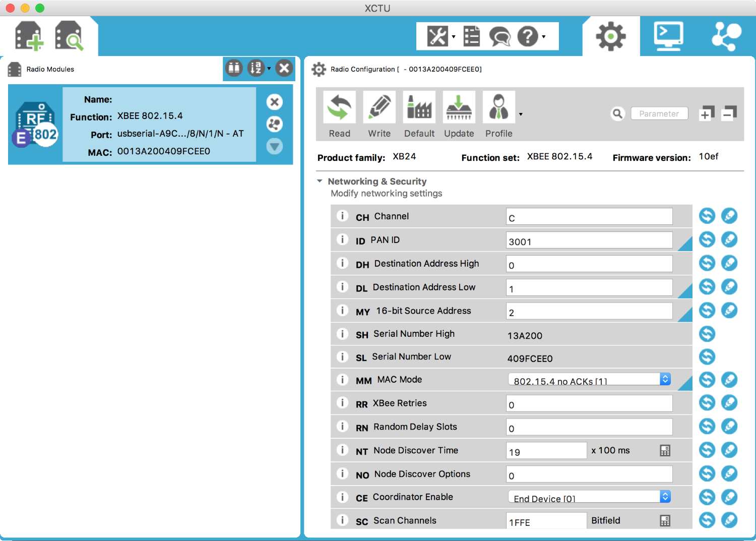Focus the Parameter search field

[659, 113]
